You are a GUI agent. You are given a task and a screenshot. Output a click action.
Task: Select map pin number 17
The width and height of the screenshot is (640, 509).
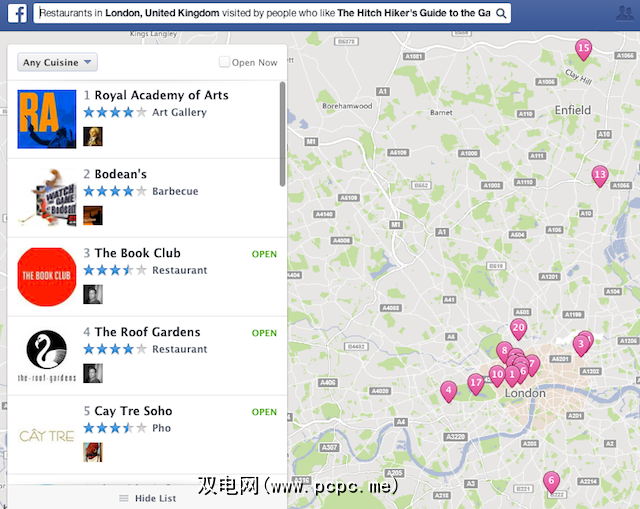[x=476, y=384]
